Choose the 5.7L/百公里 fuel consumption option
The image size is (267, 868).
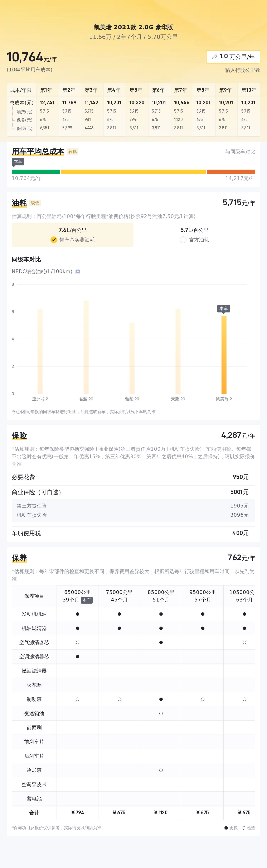(x=194, y=230)
